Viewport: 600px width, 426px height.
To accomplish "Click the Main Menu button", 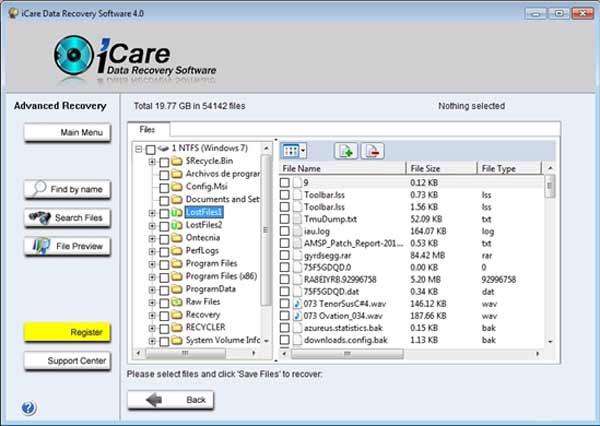I will pyautogui.click(x=67, y=132).
